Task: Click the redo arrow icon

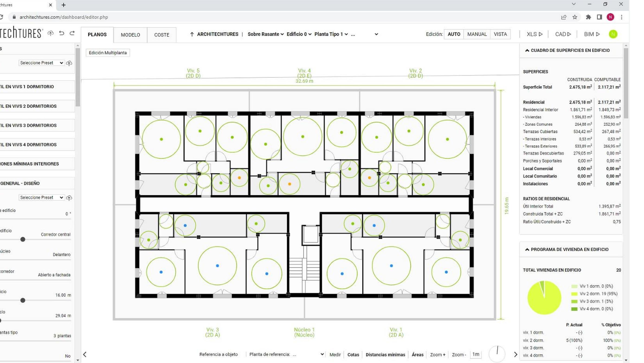Action: (x=72, y=33)
